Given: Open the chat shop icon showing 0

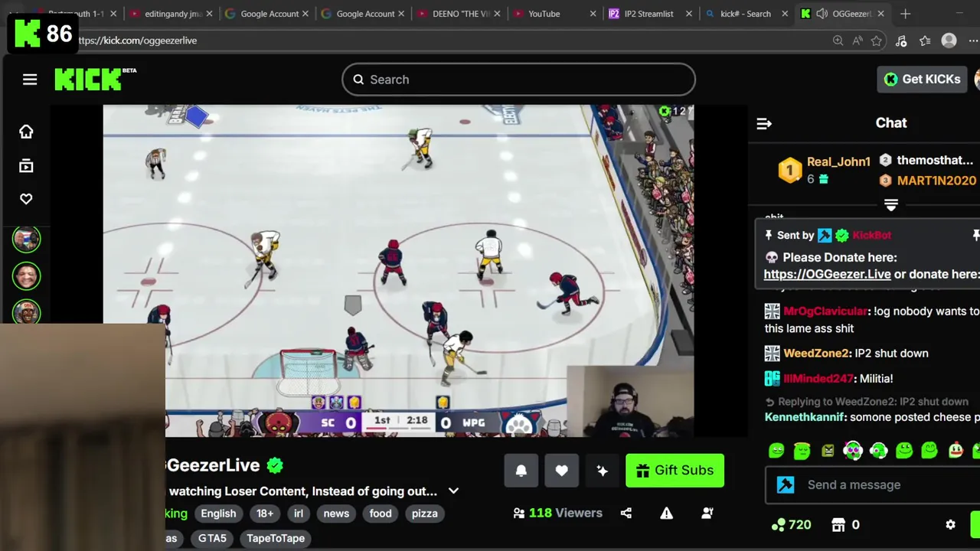Looking at the screenshot, I should (845, 524).
